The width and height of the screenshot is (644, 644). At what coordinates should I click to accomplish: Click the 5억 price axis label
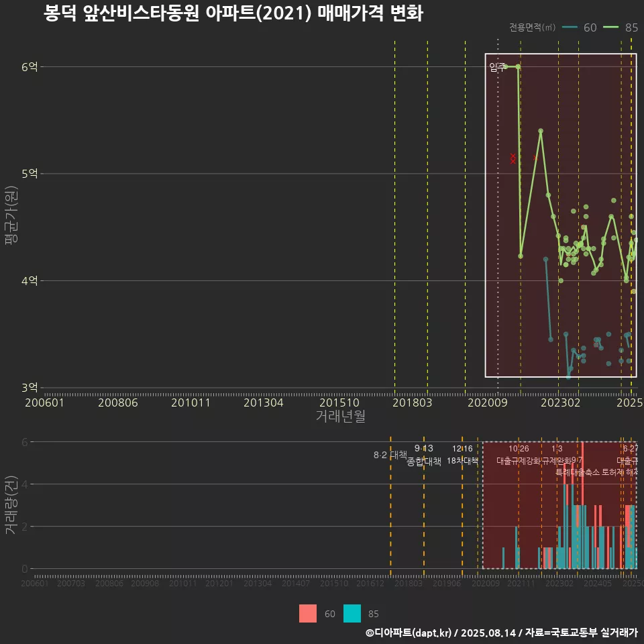pos(30,174)
